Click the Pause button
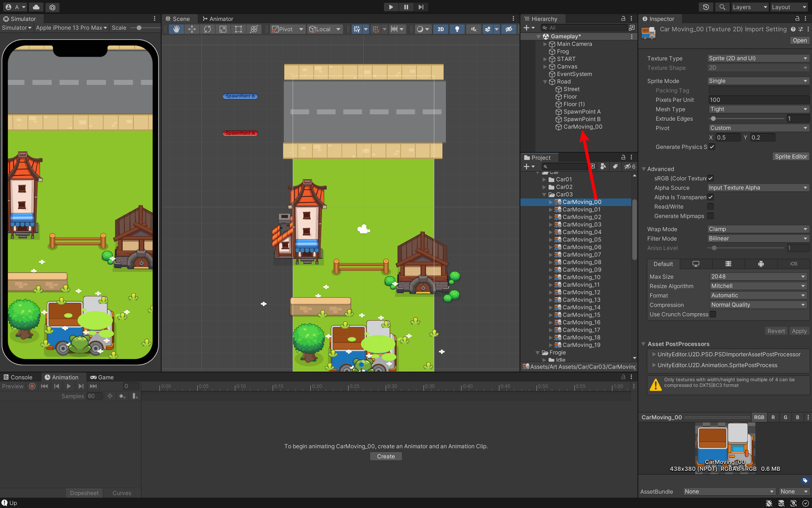The height and width of the screenshot is (508, 812). [x=406, y=7]
